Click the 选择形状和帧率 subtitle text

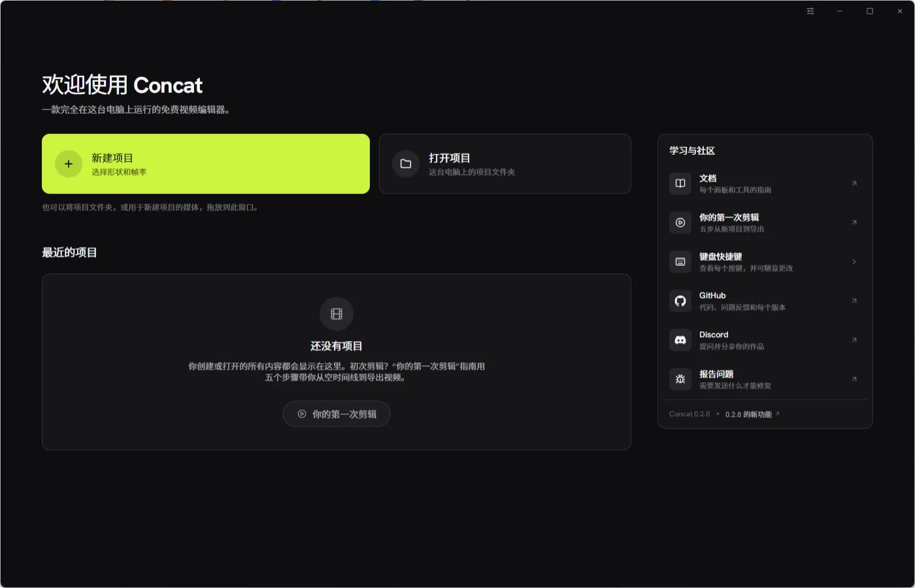coord(119,172)
